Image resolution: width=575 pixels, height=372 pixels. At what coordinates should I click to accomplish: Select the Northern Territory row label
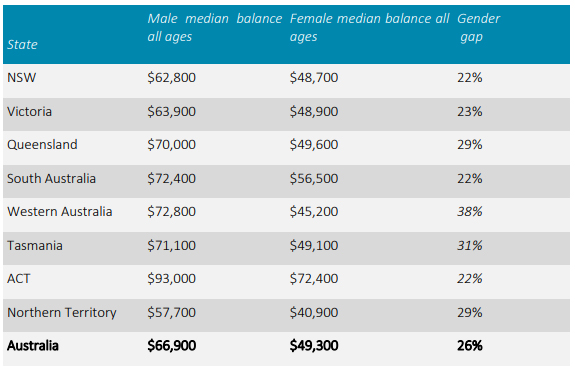pos(62,313)
